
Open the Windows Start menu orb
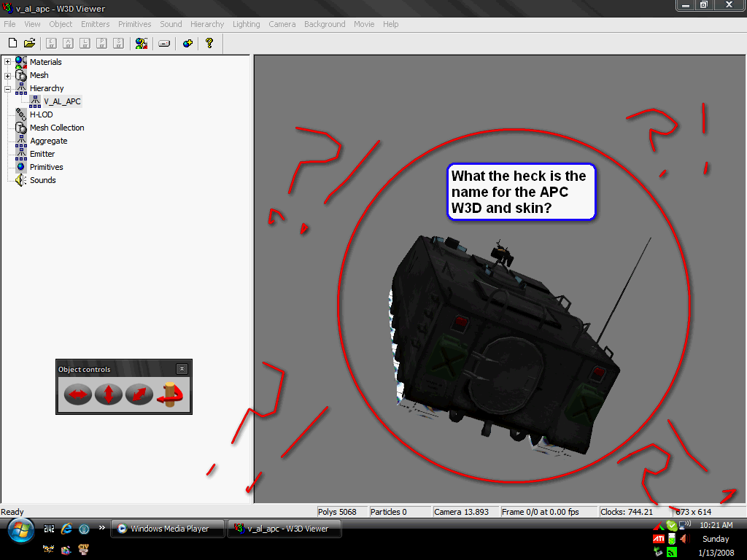21,529
